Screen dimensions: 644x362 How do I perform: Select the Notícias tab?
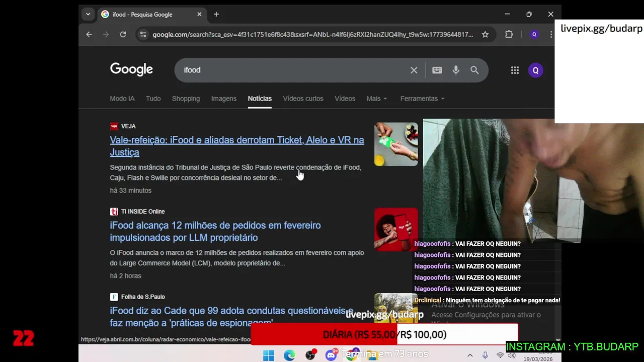tap(260, 99)
